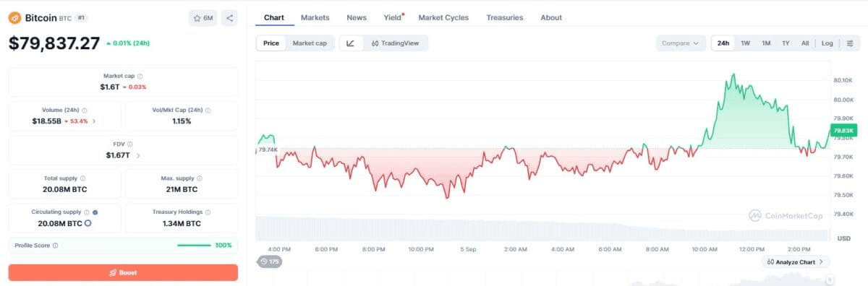
Task: Click the #1 rank badge
Action: tap(82, 17)
